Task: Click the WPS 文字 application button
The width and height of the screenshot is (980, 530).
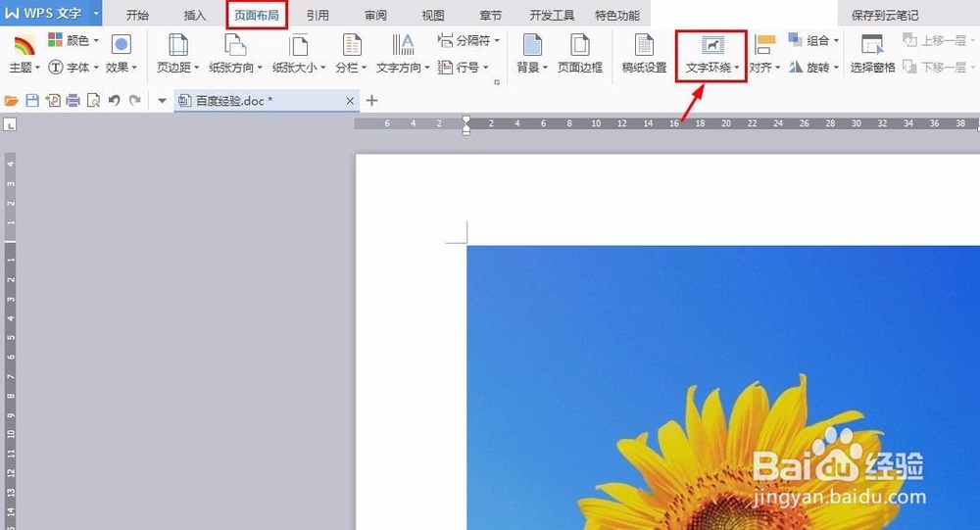Action: (x=44, y=13)
